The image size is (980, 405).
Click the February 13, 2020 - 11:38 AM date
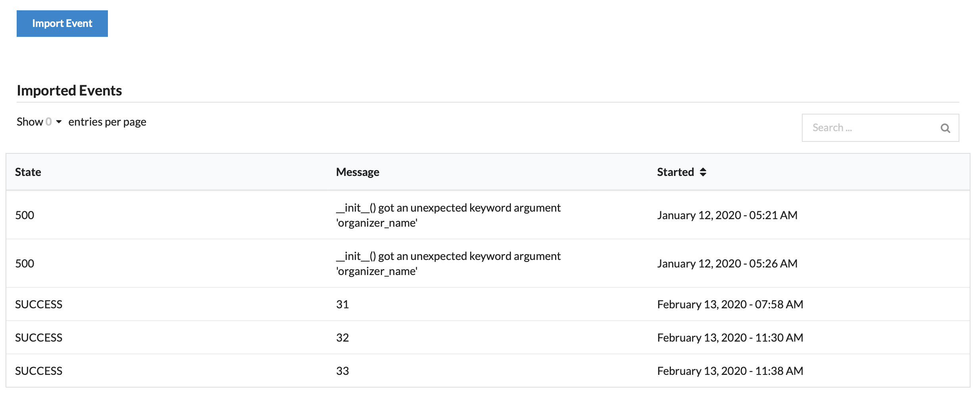[730, 371]
